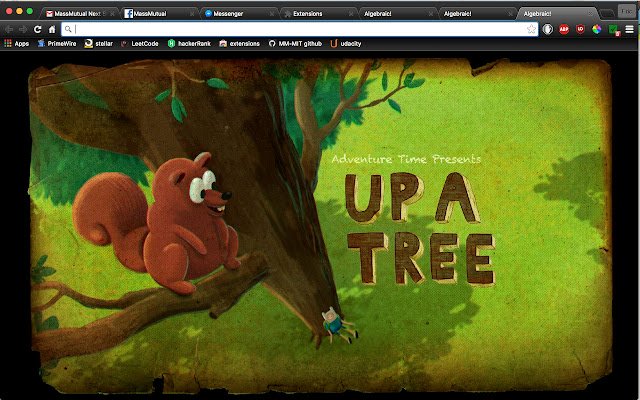Open the udacity bookmark
This screenshot has width=640, height=400.
tap(346, 44)
